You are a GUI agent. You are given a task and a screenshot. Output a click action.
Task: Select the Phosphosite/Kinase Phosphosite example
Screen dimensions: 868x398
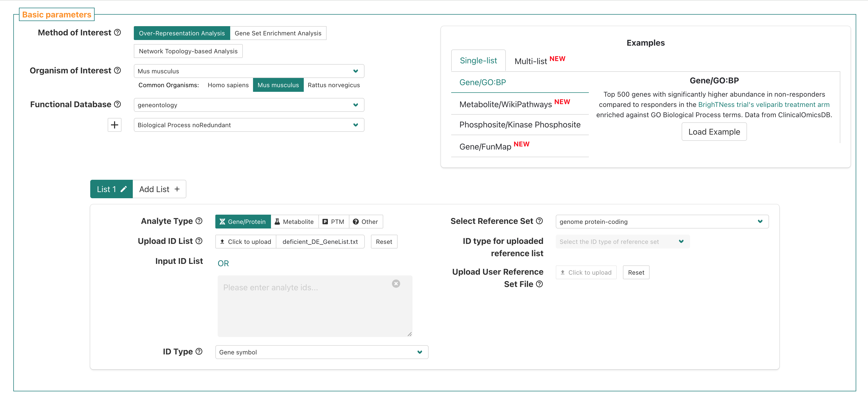click(x=520, y=125)
